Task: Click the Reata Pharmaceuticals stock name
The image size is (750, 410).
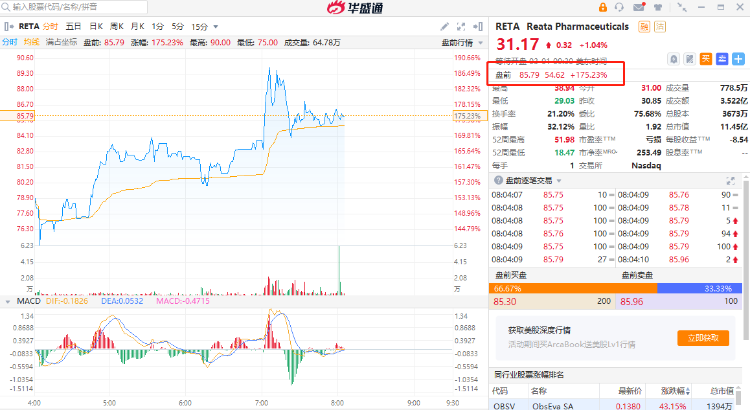Action: point(578,27)
